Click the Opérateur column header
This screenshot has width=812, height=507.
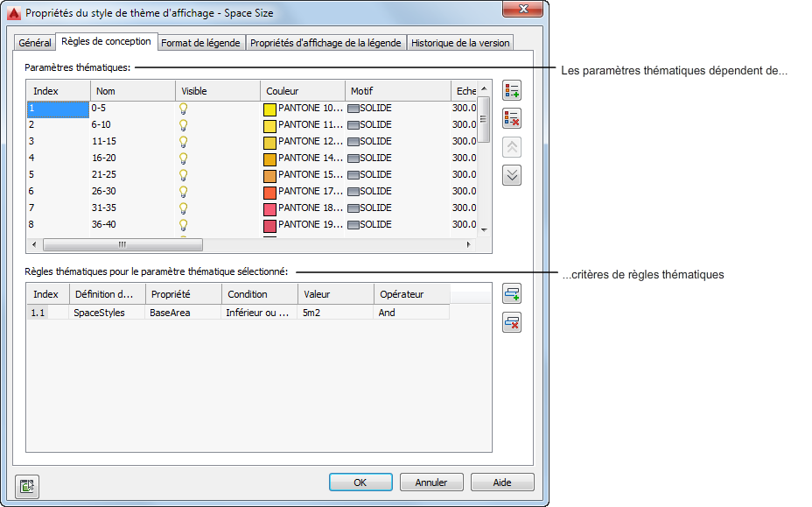[x=412, y=294]
